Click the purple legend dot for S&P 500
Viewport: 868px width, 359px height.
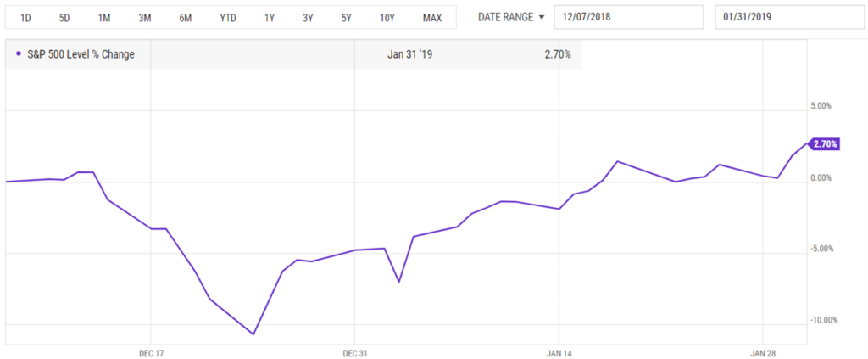[x=19, y=53]
